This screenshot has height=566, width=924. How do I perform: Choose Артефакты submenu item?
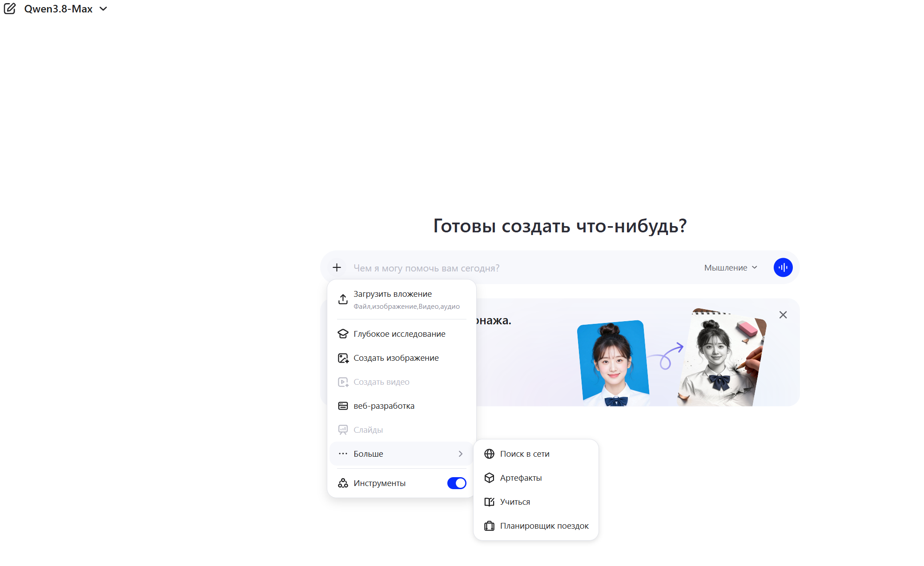pos(536,478)
